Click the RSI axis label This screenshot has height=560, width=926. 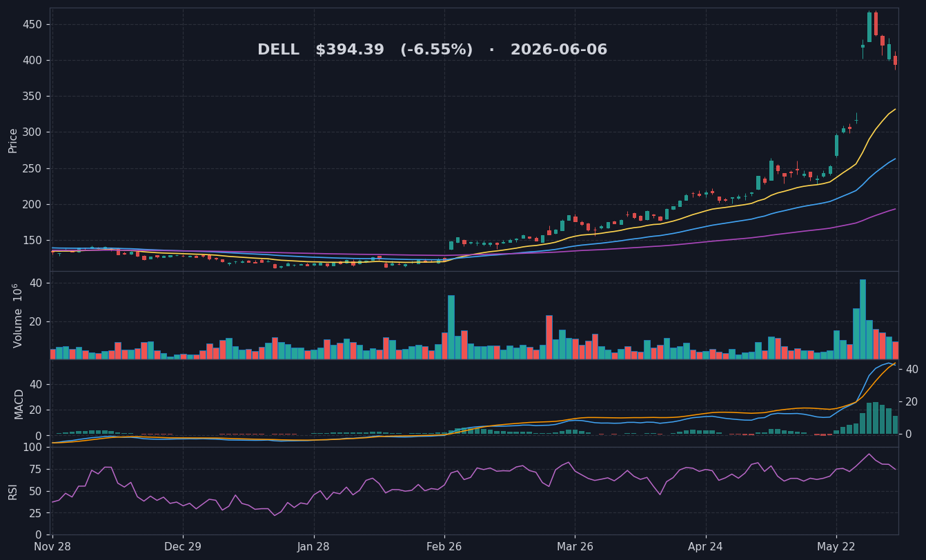(13, 491)
